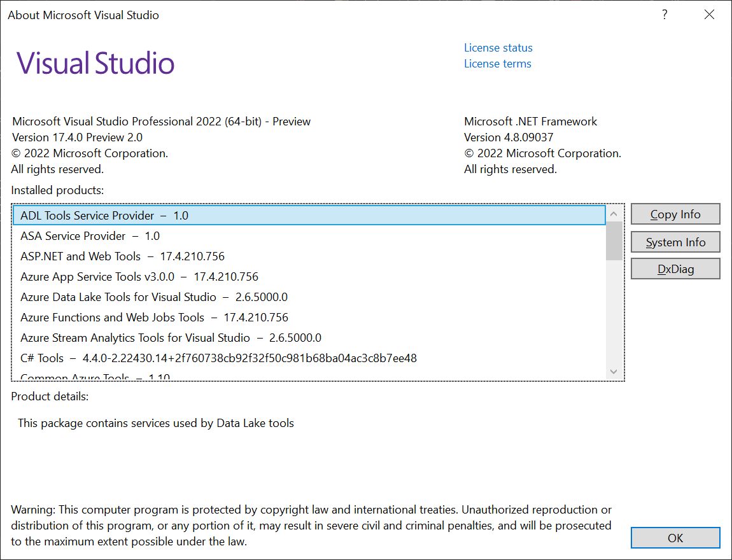732x560 pixels.
Task: Click the scrollbar down arrow
Action: coord(613,371)
